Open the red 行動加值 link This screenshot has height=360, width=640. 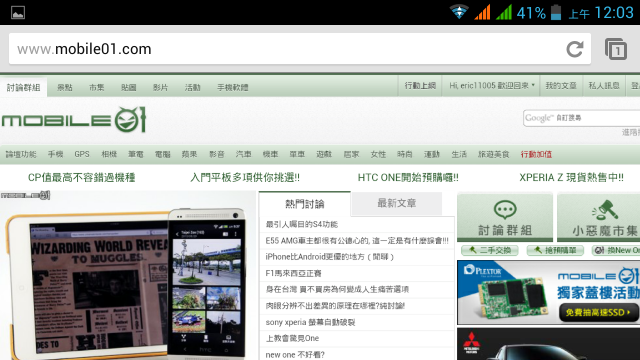536,154
